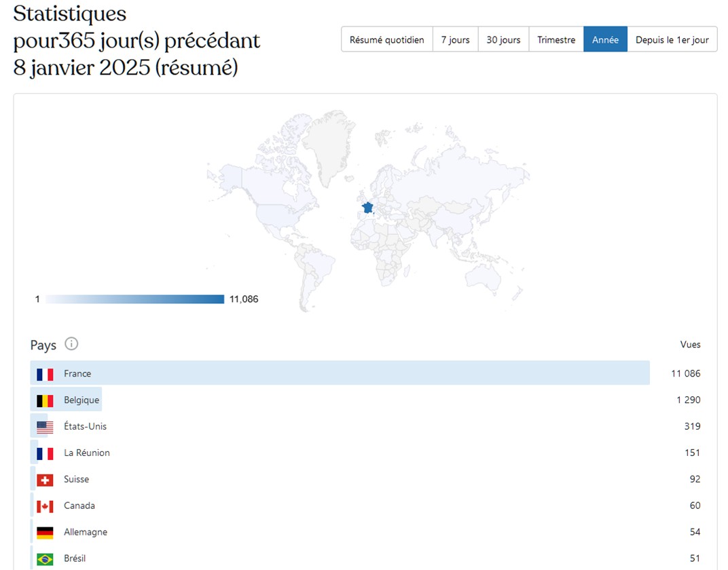Open Depuis le 1er jour stats
This screenshot has height=570, width=728.
672,39
